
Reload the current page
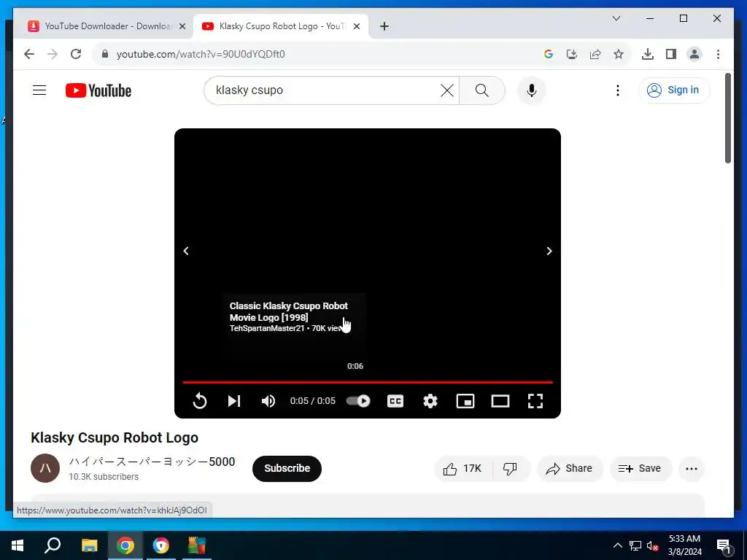76,54
